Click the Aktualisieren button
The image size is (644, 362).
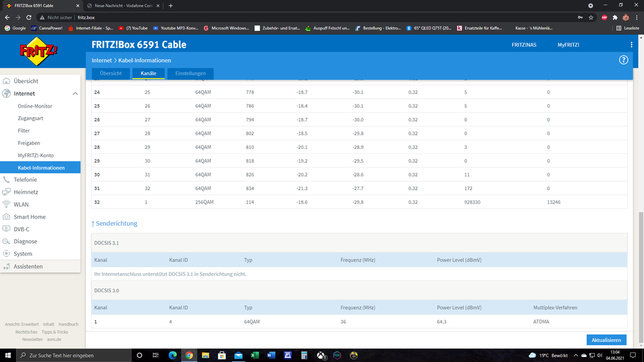click(606, 340)
